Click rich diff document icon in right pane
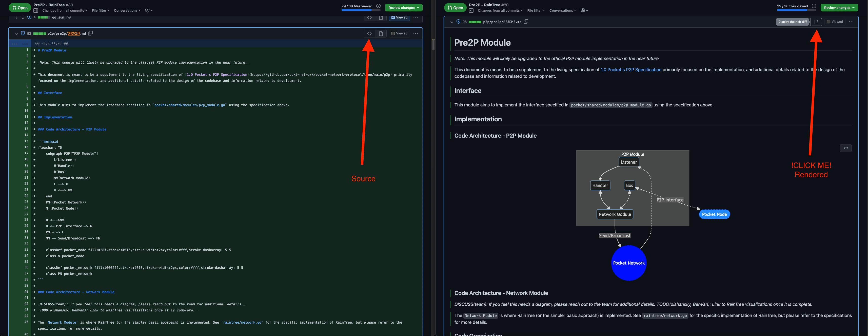 click(x=816, y=22)
